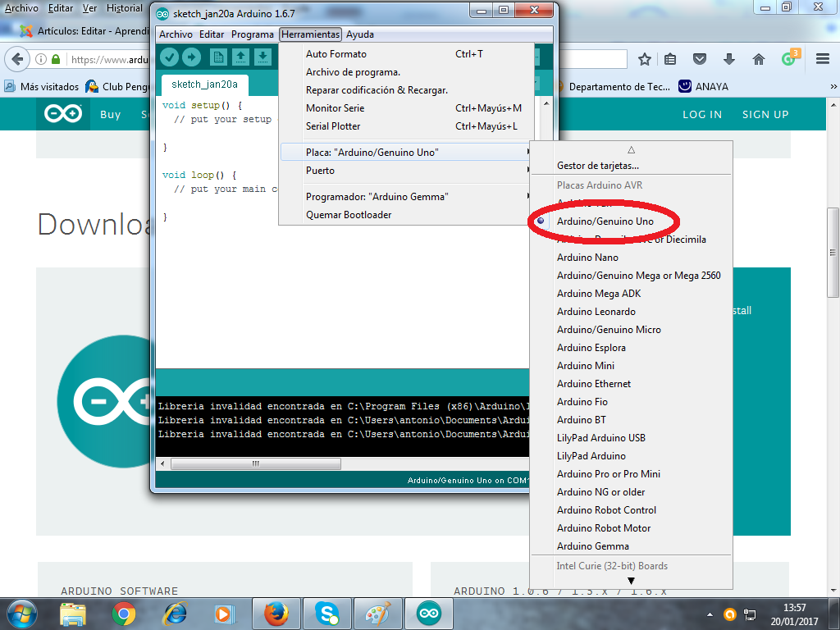Screen dimensions: 840x630
Task: Select Arduino Gemma board
Action: pos(631,546)
